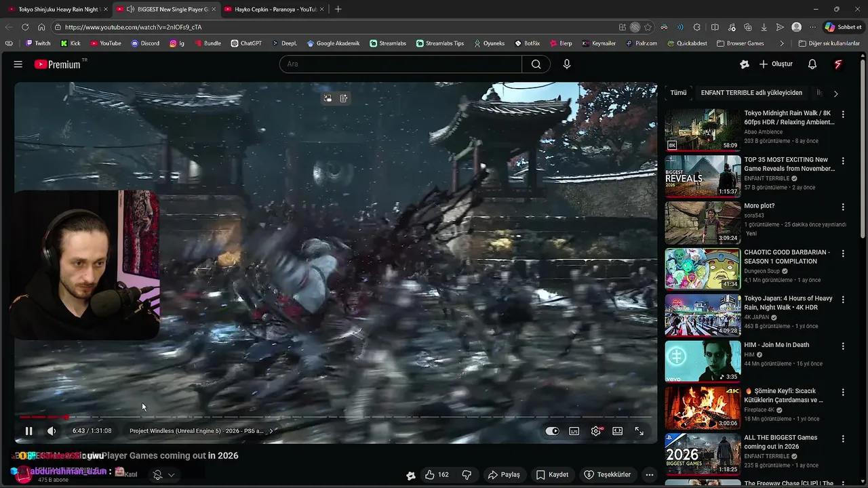Screen dimensions: 868x488
Task: Open YouTube notifications bell
Action: point(812,64)
